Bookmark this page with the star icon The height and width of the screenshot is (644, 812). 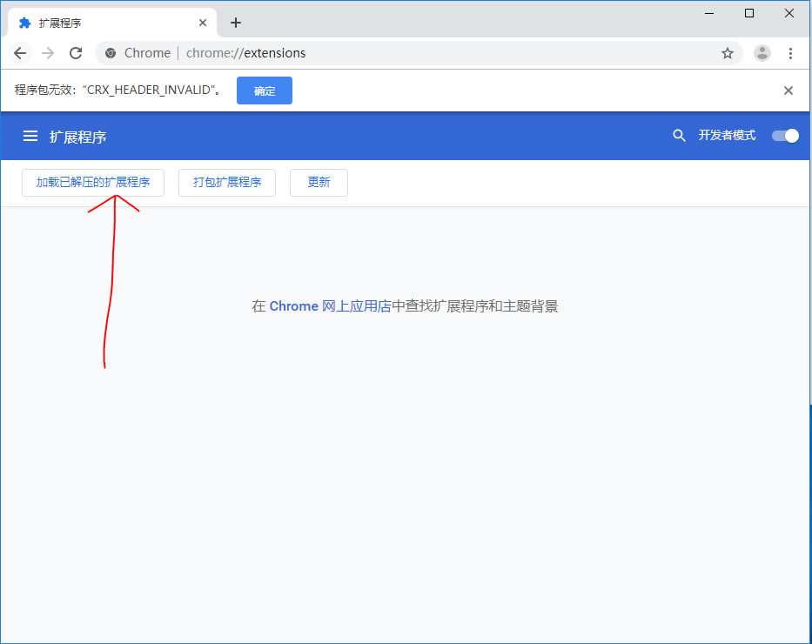pyautogui.click(x=728, y=53)
